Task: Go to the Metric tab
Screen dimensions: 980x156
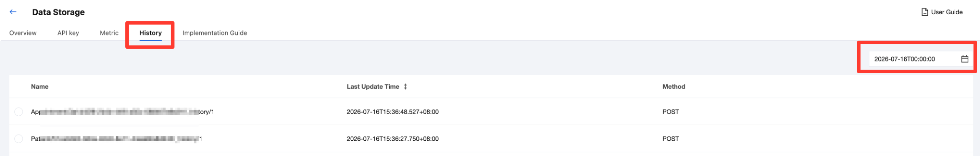Action: coord(109,33)
